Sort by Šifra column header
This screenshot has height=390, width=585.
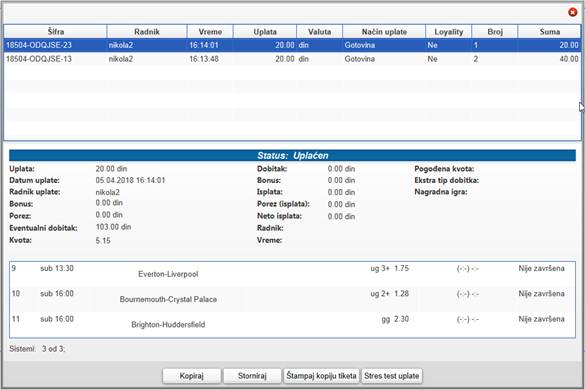(55, 32)
